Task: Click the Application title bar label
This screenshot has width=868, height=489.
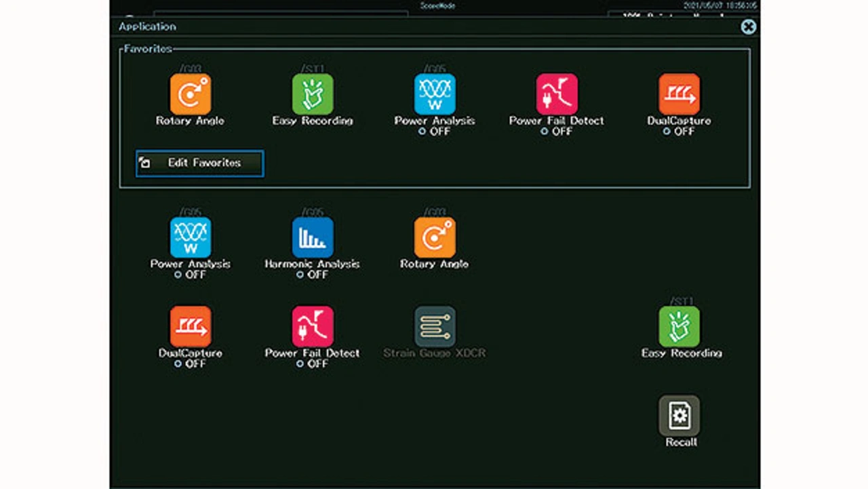Action: [x=147, y=26]
